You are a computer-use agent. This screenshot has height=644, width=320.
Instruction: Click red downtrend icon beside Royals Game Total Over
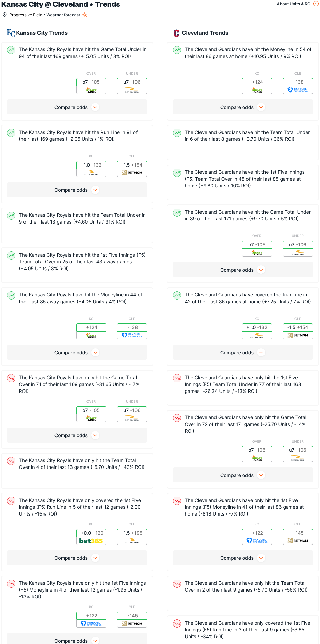tap(11, 378)
